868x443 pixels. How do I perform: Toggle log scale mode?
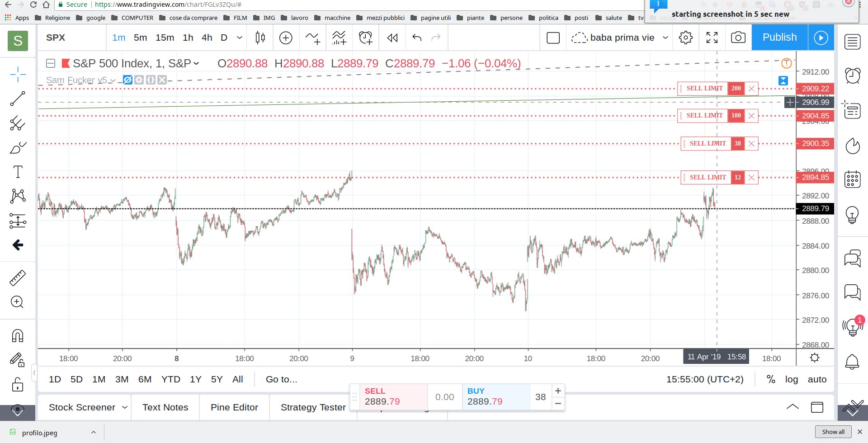click(x=792, y=379)
